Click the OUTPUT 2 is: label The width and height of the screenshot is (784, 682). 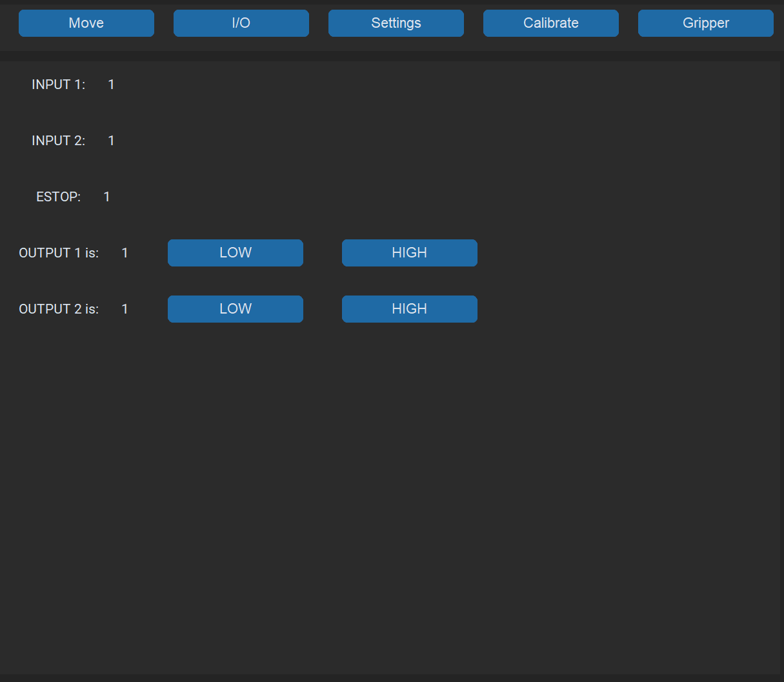point(59,309)
